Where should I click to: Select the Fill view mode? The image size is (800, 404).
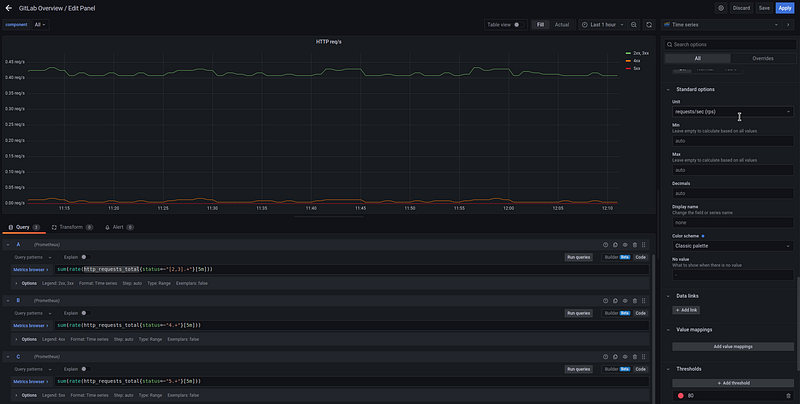pos(540,24)
